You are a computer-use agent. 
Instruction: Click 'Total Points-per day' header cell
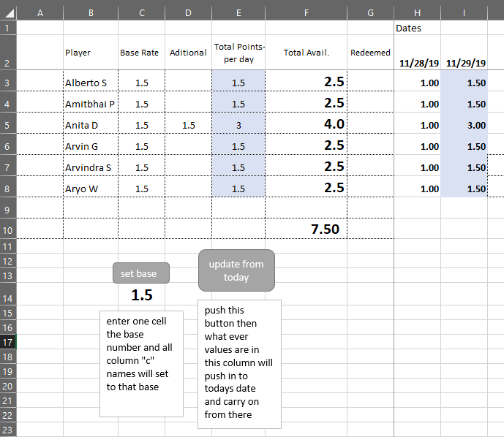click(238, 53)
